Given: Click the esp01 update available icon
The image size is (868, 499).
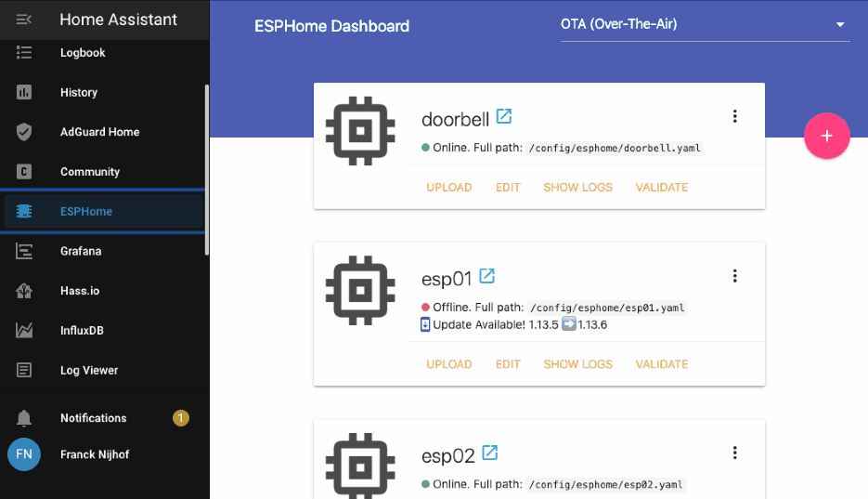Looking at the screenshot, I should (x=425, y=324).
